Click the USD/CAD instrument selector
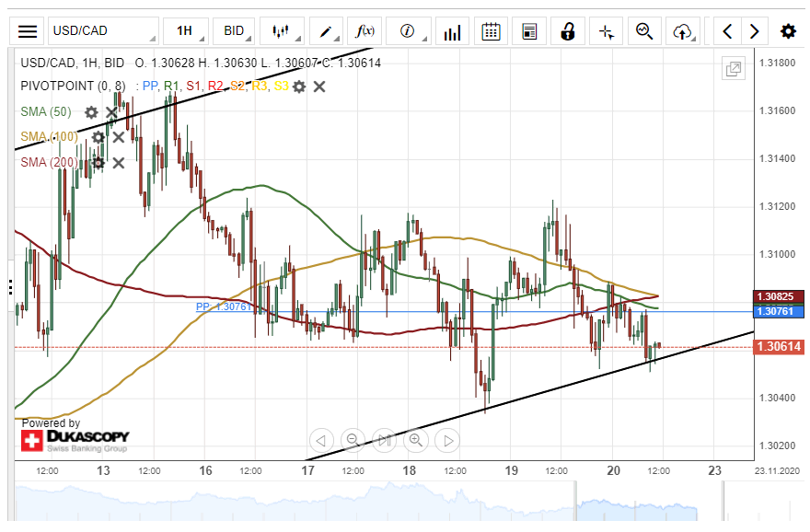Image resolution: width=810 pixels, height=532 pixels. click(102, 31)
